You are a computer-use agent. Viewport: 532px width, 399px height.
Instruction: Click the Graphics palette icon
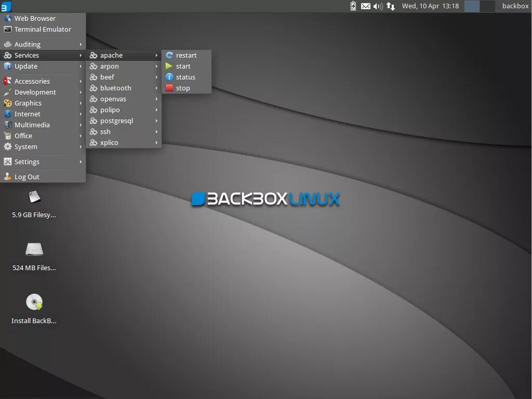7,103
